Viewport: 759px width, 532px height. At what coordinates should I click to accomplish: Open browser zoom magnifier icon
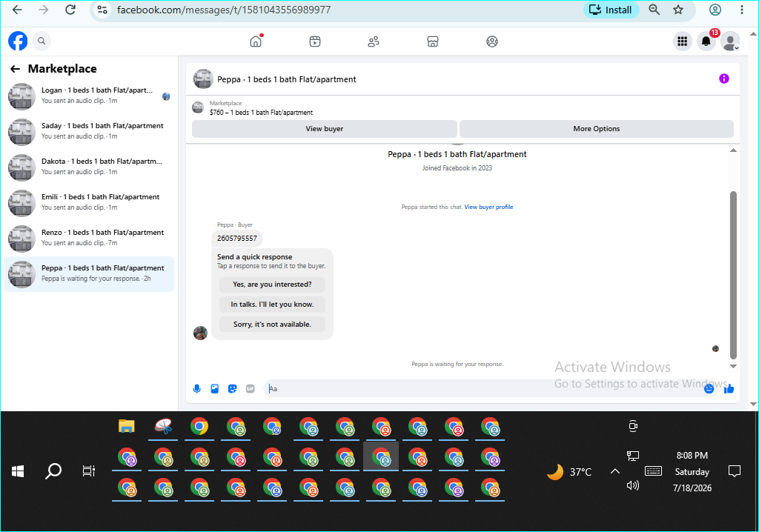coord(654,10)
